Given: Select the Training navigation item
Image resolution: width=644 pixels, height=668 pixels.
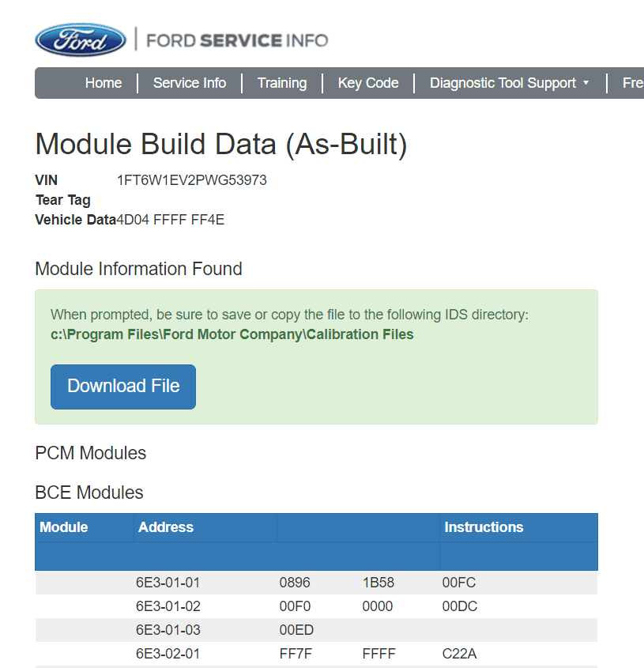Looking at the screenshot, I should pyautogui.click(x=281, y=82).
